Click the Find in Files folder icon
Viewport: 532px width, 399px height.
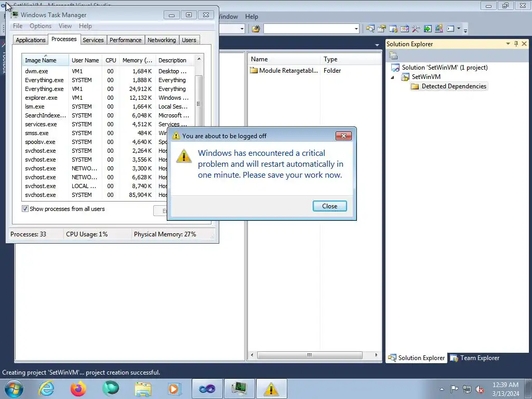click(256, 29)
